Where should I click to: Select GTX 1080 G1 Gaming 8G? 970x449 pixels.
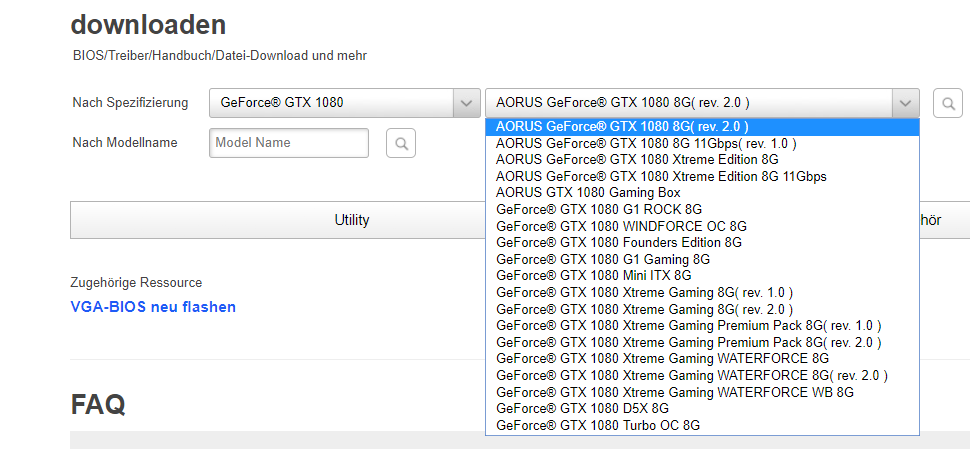(702, 259)
